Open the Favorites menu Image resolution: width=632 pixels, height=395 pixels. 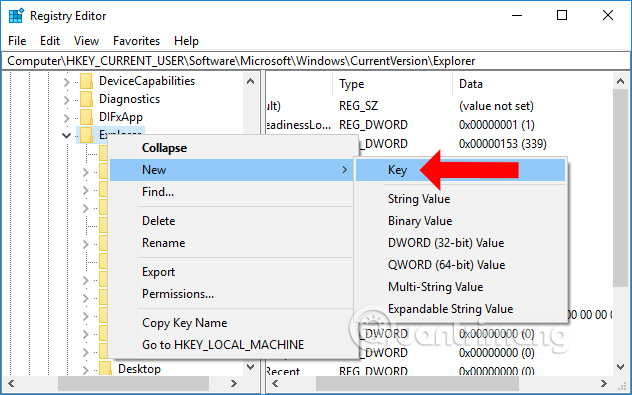point(136,41)
